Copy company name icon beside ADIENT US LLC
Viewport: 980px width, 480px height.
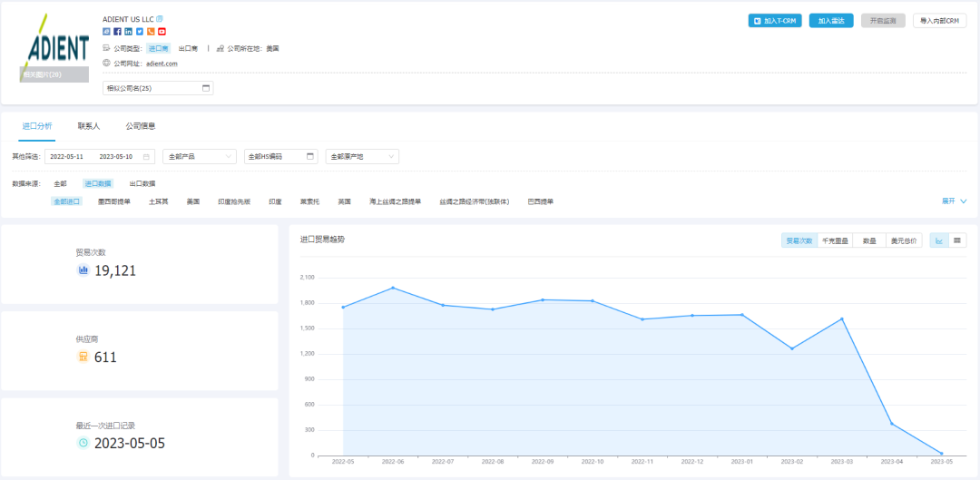(x=160, y=19)
